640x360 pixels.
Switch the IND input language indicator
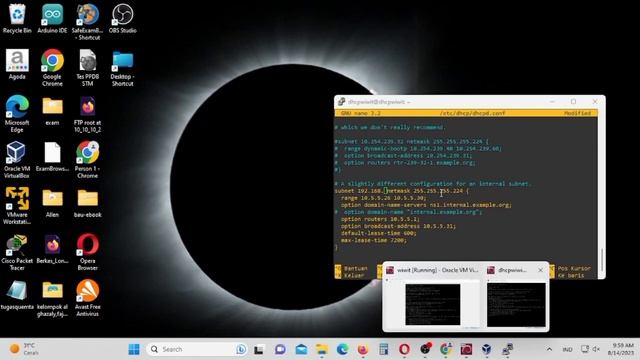click(567, 349)
